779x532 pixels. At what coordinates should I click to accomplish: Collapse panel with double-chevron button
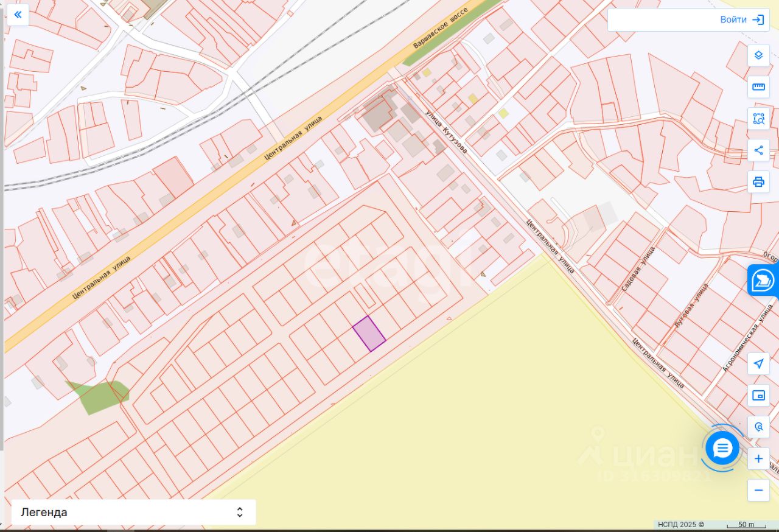[x=18, y=15]
